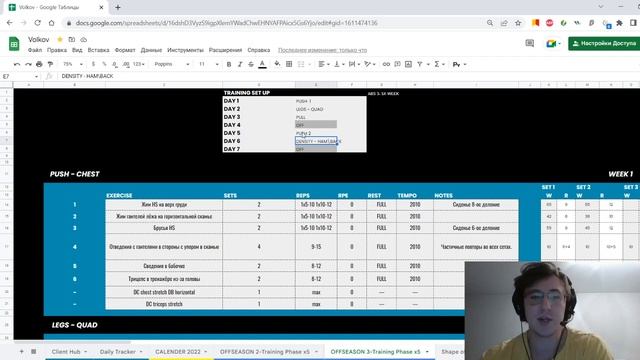Redo the last action in toolbar
640x360 pixels.
(x=28, y=64)
